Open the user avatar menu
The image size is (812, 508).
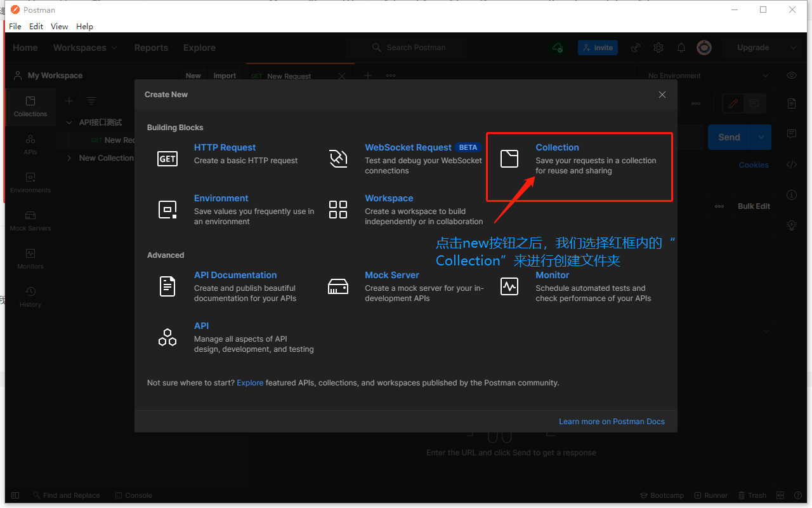tap(704, 48)
